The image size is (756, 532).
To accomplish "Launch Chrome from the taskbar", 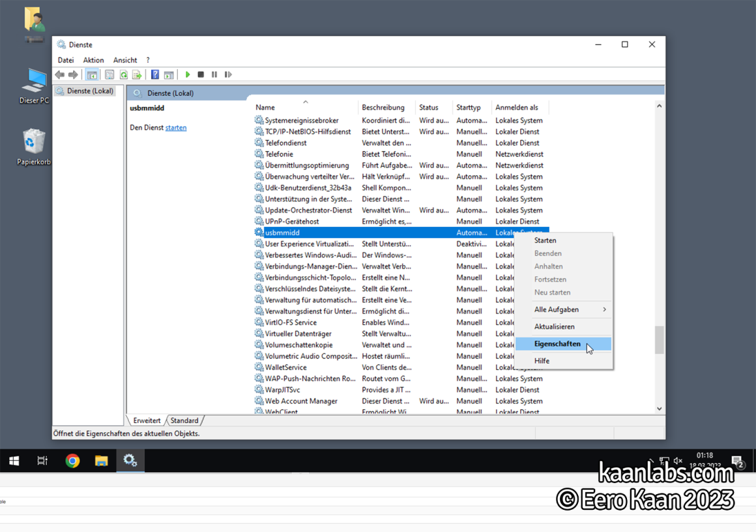I will click(x=72, y=461).
